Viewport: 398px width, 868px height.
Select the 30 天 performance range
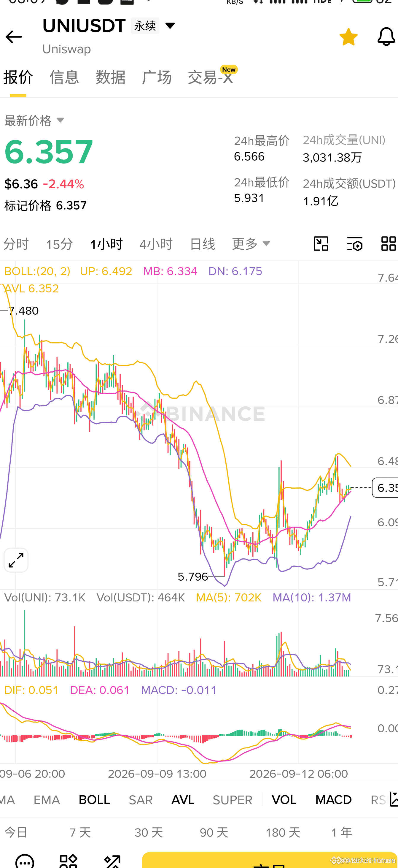tap(149, 833)
